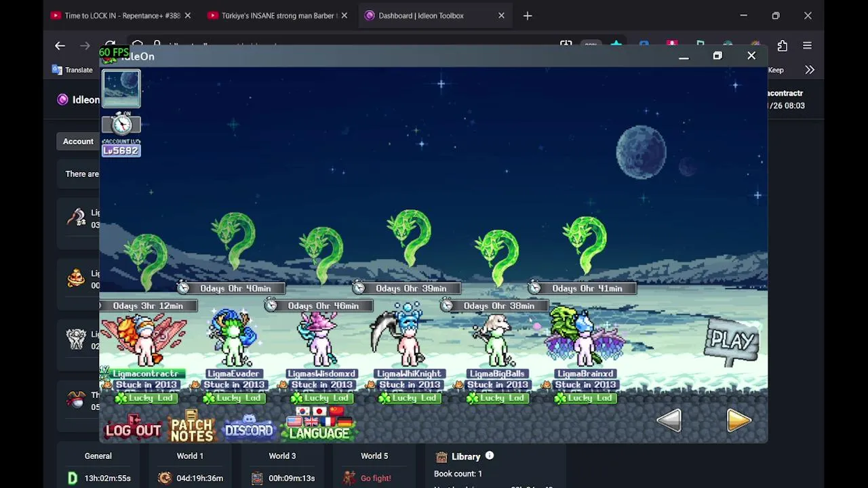Click the night sky background thumbnail icon
868x488 pixels.
[x=121, y=89]
